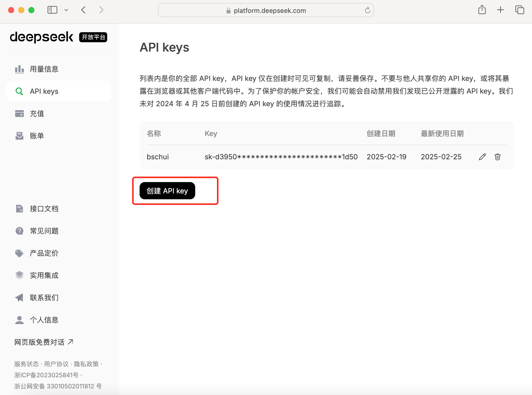532x395 pixels.
Task: Click the 名称 column header
Action: (154, 134)
